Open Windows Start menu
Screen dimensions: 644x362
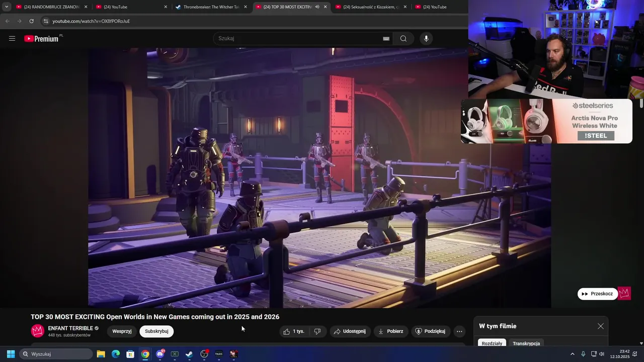11,354
